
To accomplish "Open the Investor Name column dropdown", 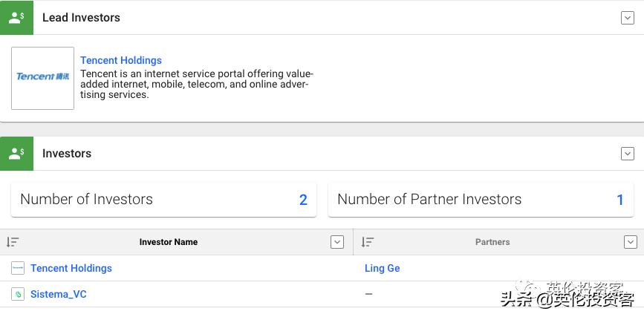I will pos(337,242).
